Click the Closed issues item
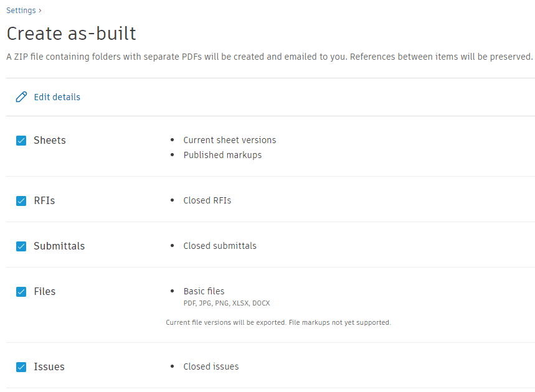Image resolution: width=535 pixels, height=392 pixels. [x=211, y=366]
